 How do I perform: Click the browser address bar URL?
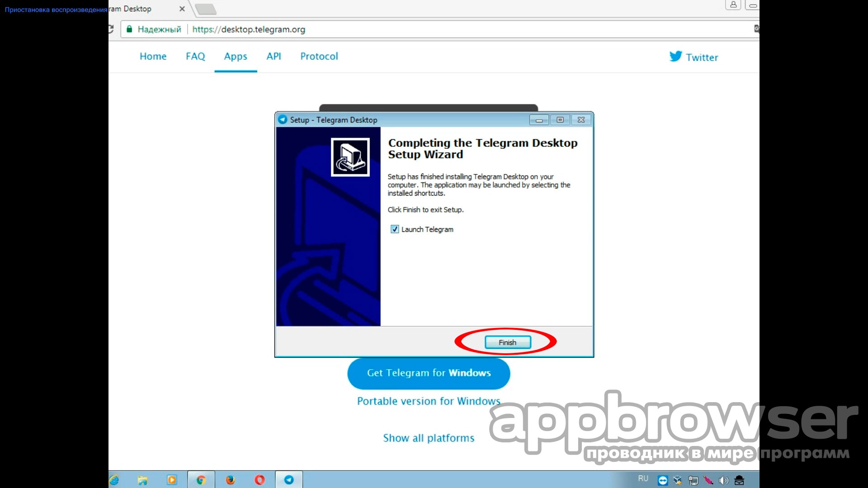[249, 29]
